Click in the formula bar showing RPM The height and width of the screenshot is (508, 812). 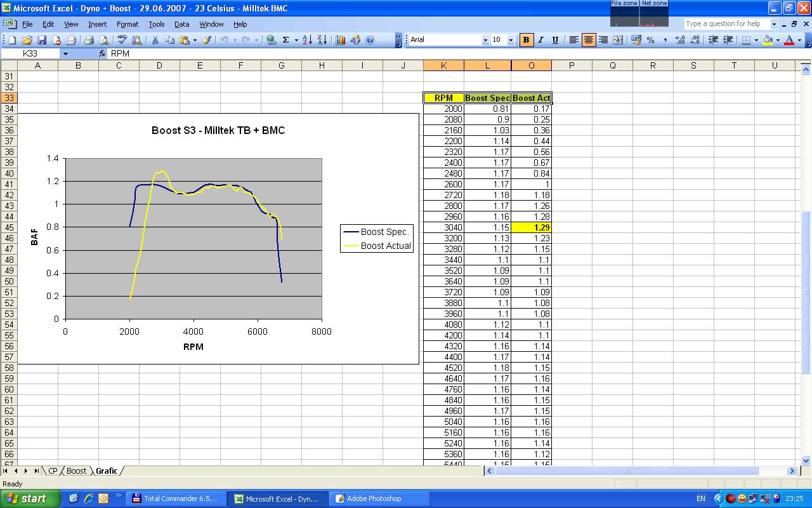pos(457,54)
